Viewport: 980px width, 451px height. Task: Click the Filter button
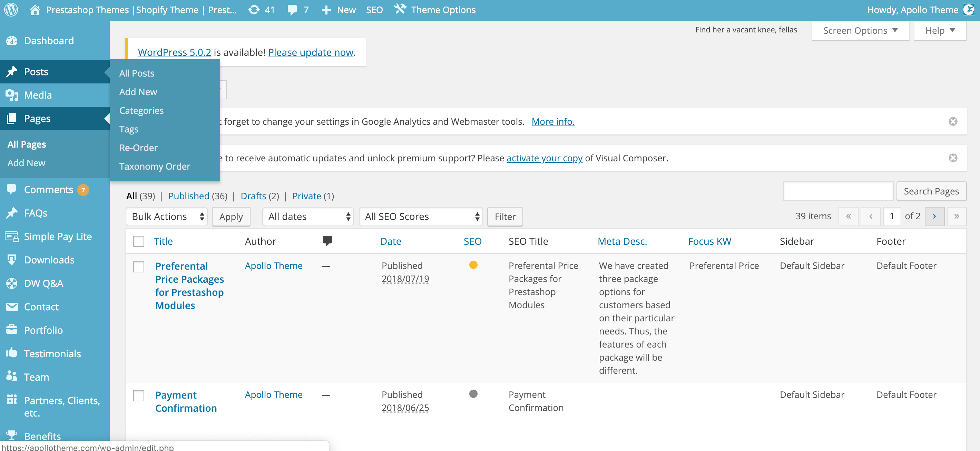(x=505, y=217)
